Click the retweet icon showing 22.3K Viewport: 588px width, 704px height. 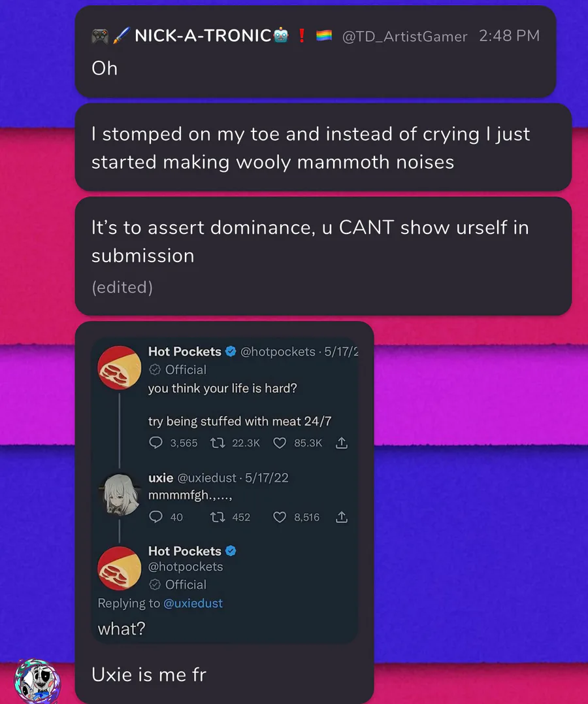click(218, 443)
